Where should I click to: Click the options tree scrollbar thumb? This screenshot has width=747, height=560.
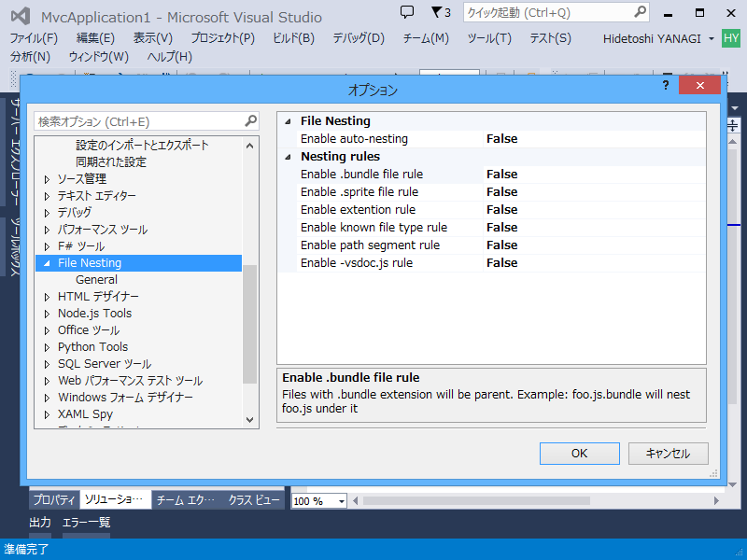(x=249, y=324)
